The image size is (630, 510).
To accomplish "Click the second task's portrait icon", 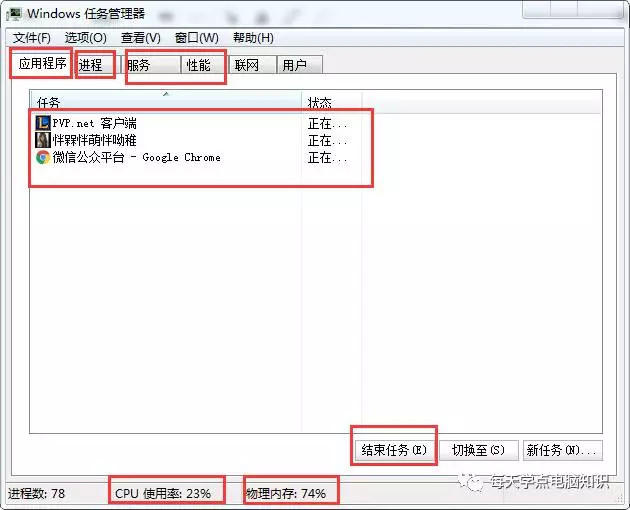I will [43, 140].
